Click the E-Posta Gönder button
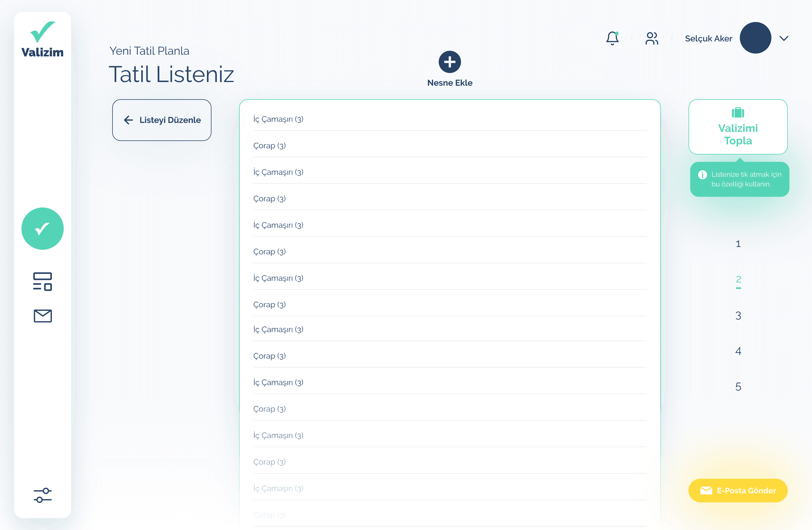Screen dimensions: 812x530 [738, 491]
